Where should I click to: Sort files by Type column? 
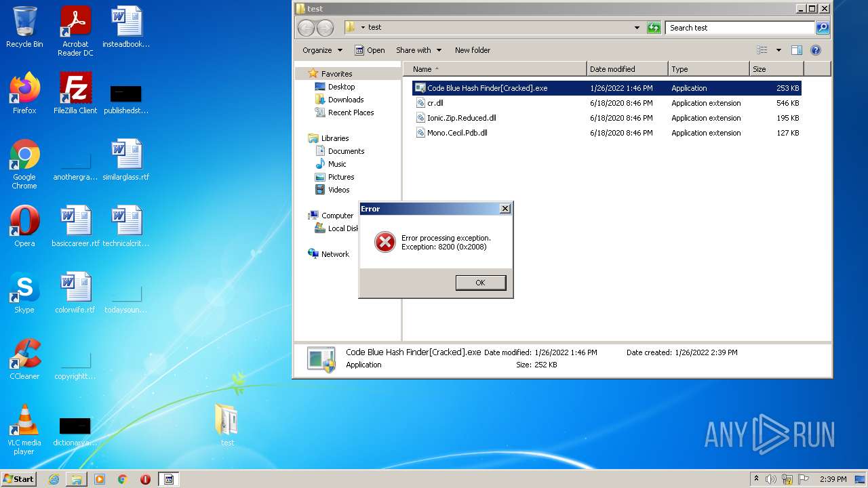pyautogui.click(x=709, y=69)
